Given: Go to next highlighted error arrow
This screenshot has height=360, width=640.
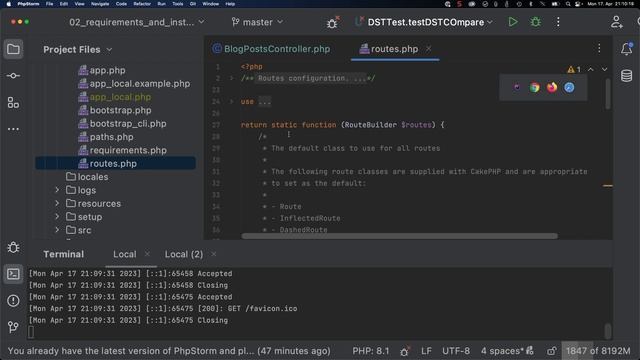Looking at the screenshot, I should [604, 69].
